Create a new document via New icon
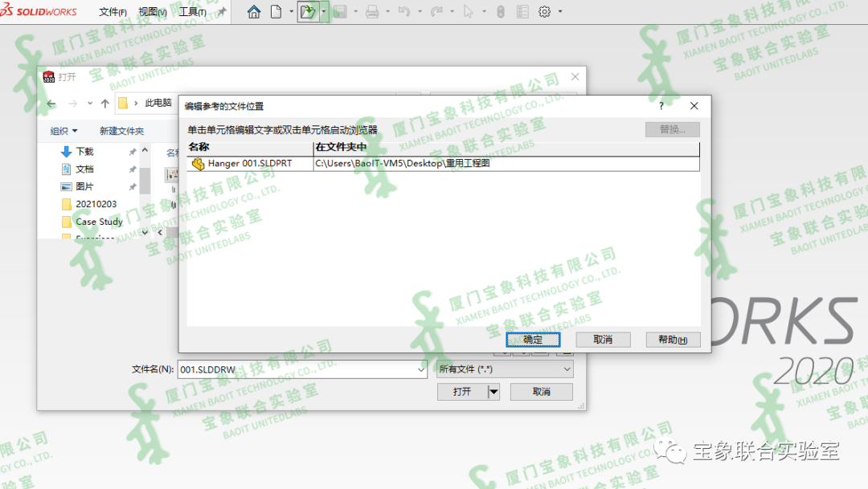 click(x=276, y=11)
